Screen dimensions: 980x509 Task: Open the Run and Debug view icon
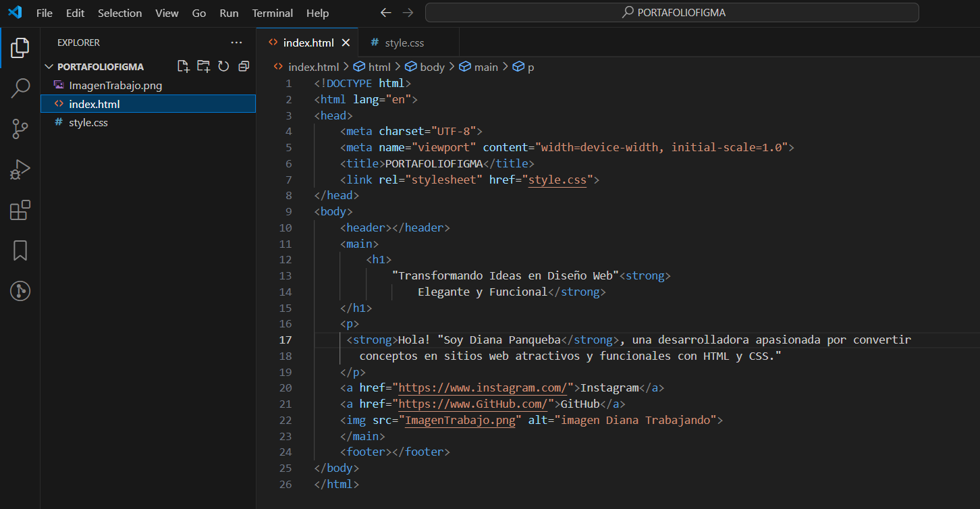20,169
